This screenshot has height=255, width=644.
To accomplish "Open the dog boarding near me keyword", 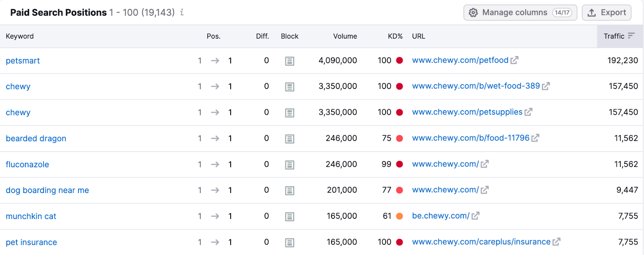I will pyautogui.click(x=47, y=190).
